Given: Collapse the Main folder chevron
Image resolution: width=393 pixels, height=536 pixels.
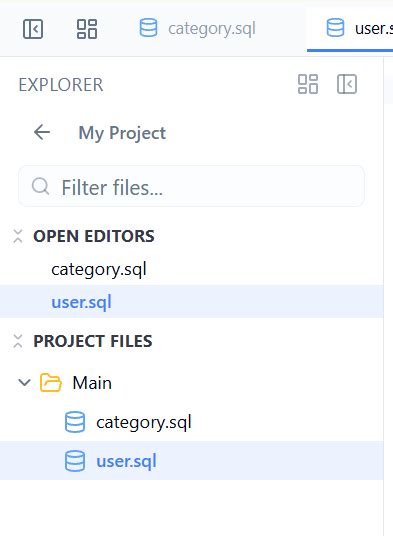Looking at the screenshot, I should [x=24, y=382].
